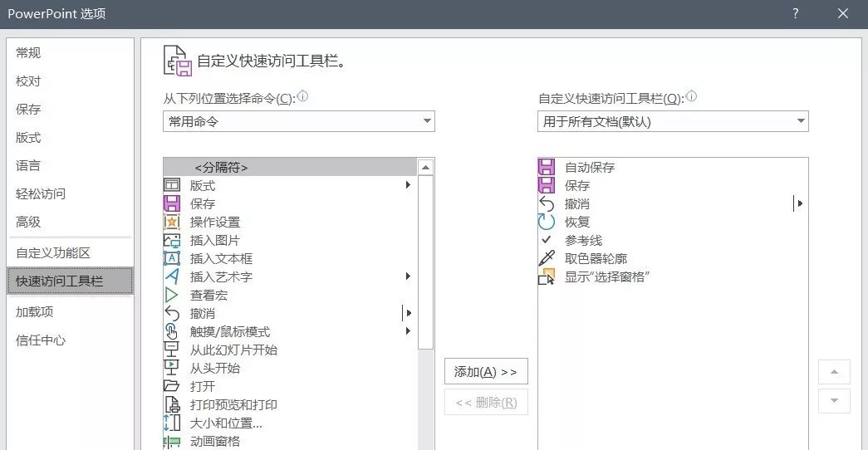Expand the 触摸/鼠标模式 submenu arrow
The width and height of the screenshot is (868, 450).
408,331
